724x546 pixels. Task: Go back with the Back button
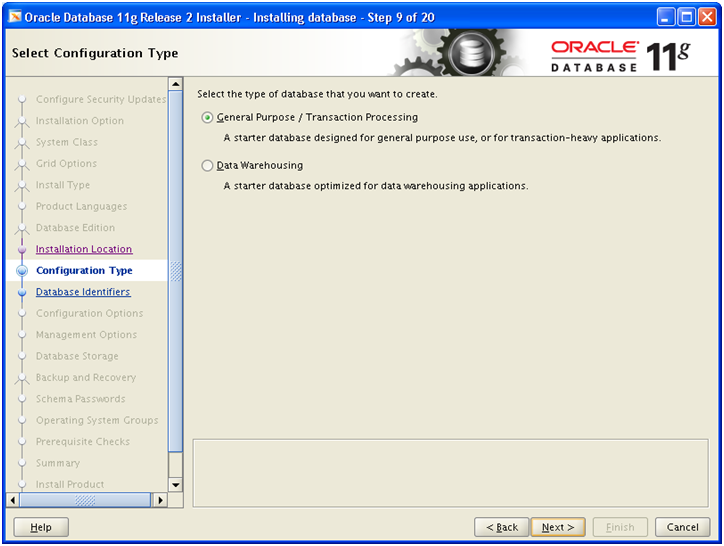[x=502, y=527]
